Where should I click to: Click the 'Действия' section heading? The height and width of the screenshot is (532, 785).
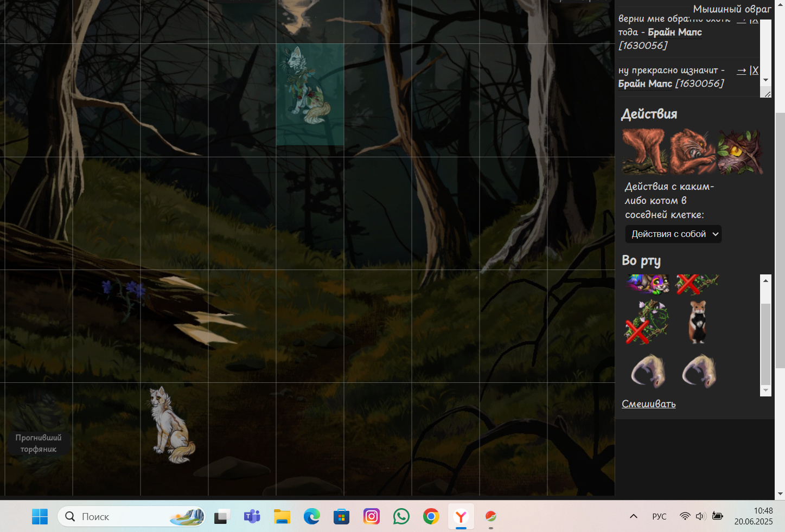click(x=649, y=114)
